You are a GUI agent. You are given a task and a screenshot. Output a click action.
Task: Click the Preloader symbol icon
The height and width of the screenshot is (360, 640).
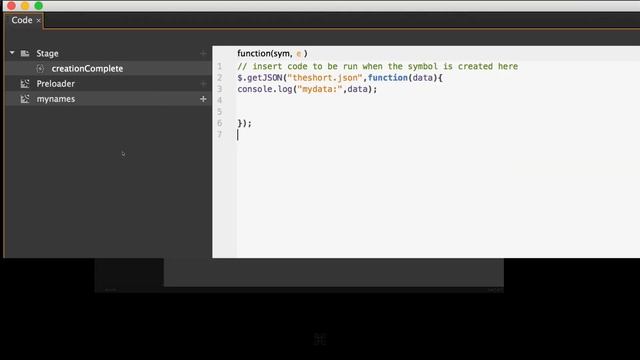(25, 84)
